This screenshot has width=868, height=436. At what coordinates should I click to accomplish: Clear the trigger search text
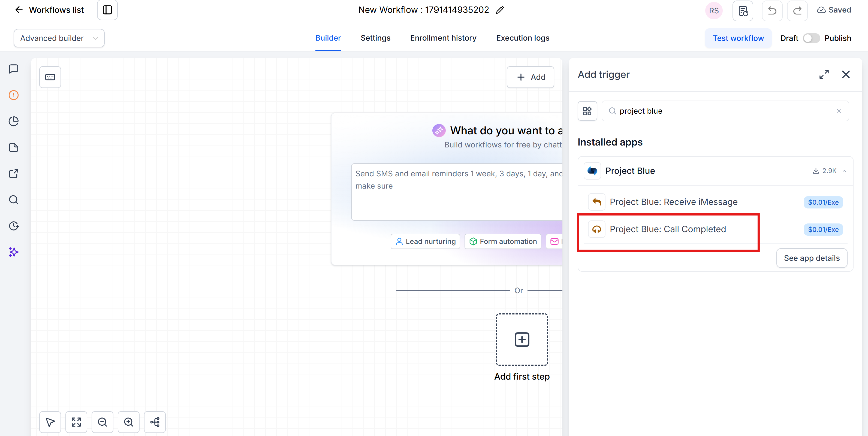839,111
